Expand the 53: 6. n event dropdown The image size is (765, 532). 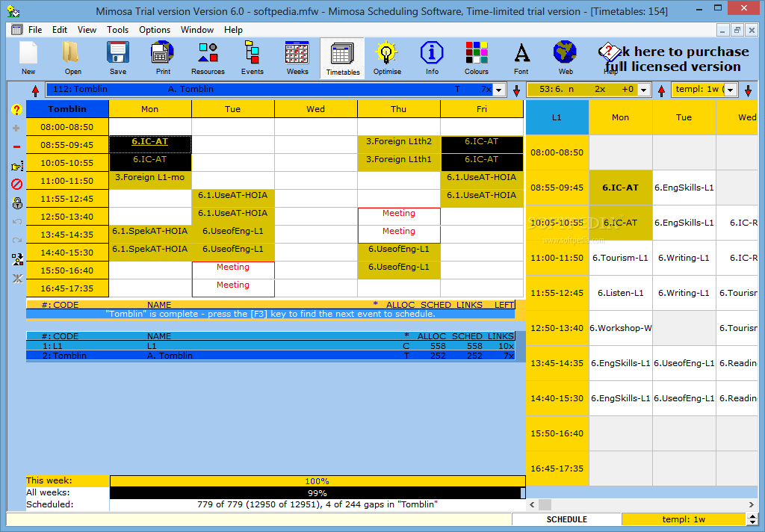(x=643, y=90)
